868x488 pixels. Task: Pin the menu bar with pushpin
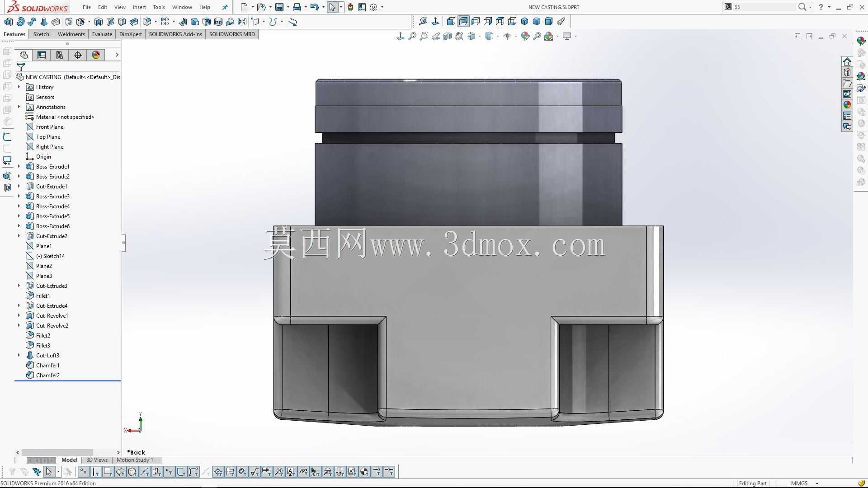pyautogui.click(x=225, y=7)
